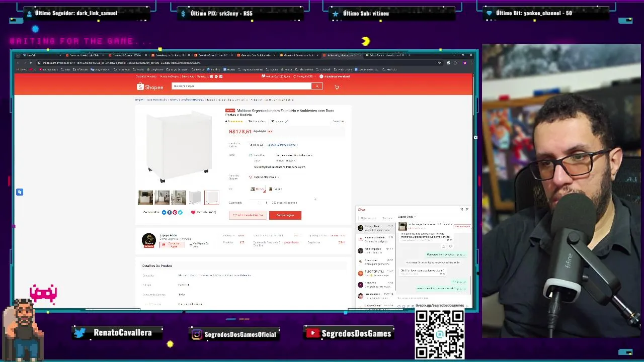This screenshot has width=644, height=362.
Task: Open TUDO TOP UTILI conversation in chat
Action: [x=375, y=273]
